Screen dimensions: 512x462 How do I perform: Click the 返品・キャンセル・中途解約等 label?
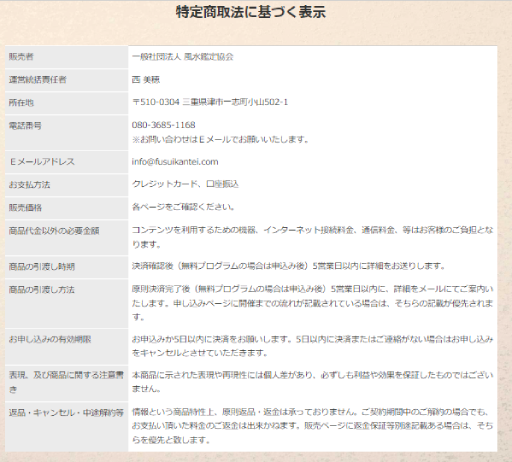[66, 413]
